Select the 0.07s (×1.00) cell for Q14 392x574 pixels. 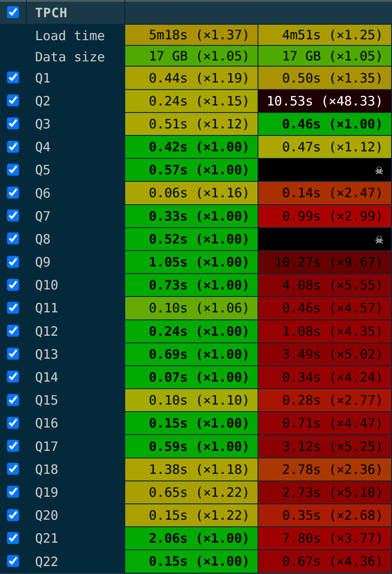[x=191, y=377]
